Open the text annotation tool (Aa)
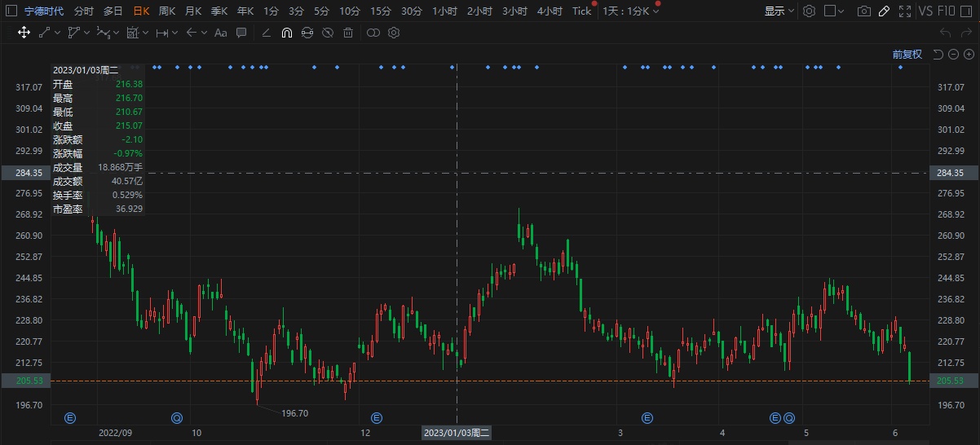The height and width of the screenshot is (445, 980). tap(220, 33)
